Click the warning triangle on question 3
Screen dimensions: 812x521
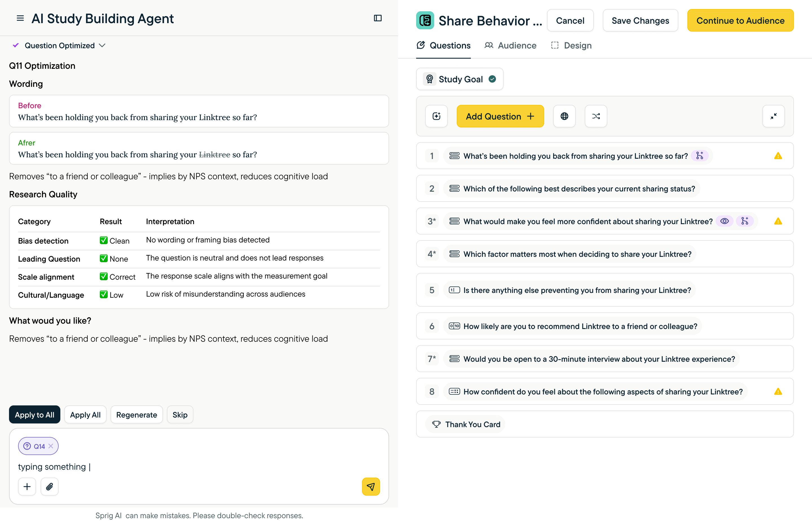click(x=778, y=221)
